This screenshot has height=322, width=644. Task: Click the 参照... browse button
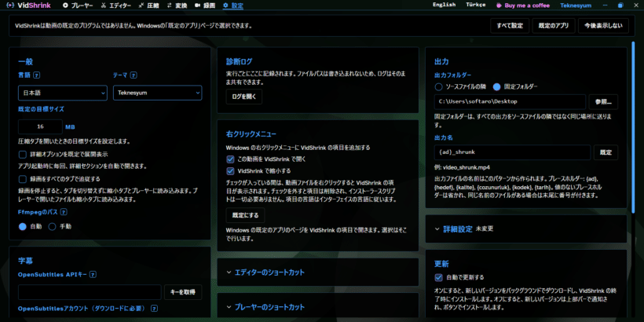[603, 102]
